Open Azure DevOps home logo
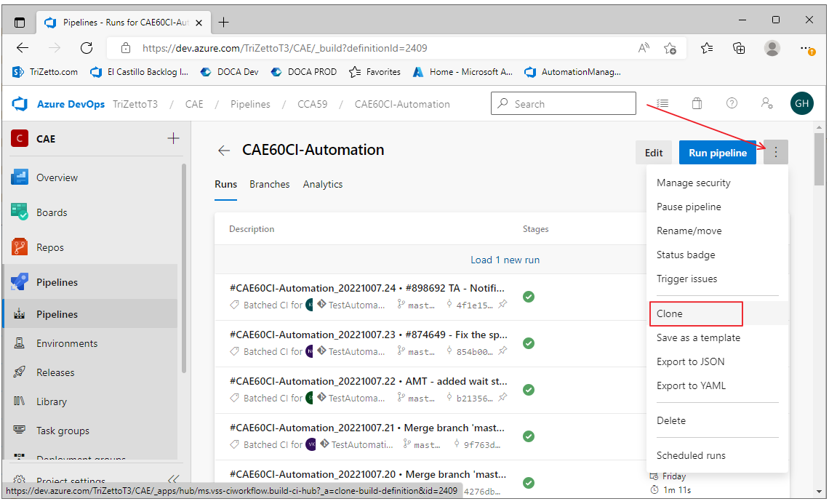 tap(20, 104)
